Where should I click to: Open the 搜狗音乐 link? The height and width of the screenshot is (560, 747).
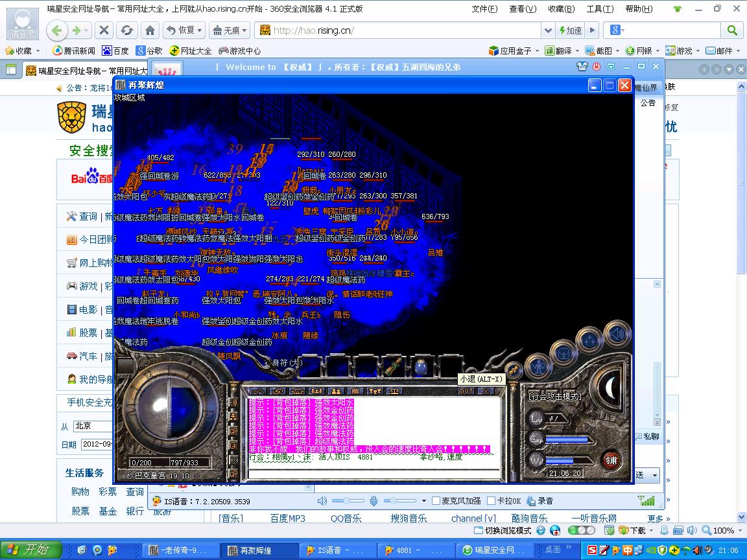[x=409, y=518]
